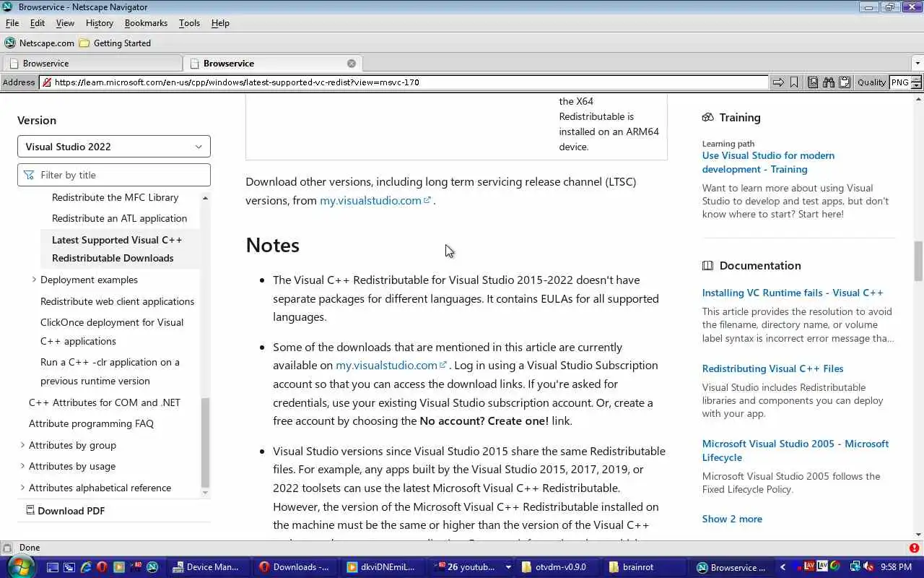924x578 pixels.
Task: Open the Edit menu
Action: 38,23
